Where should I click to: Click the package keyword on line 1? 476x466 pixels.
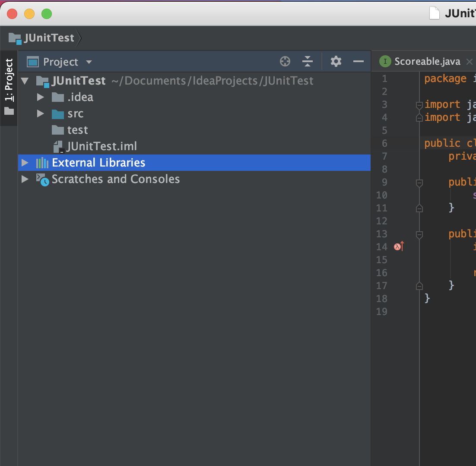click(x=445, y=79)
